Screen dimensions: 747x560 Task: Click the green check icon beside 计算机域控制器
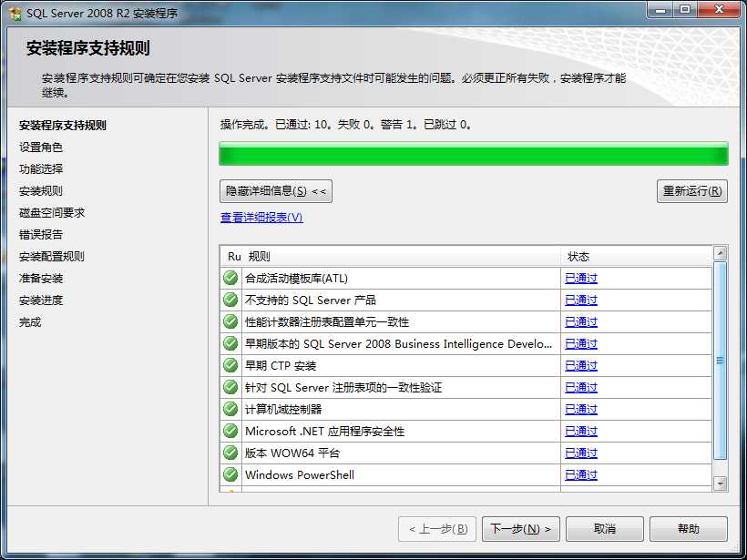pos(230,409)
